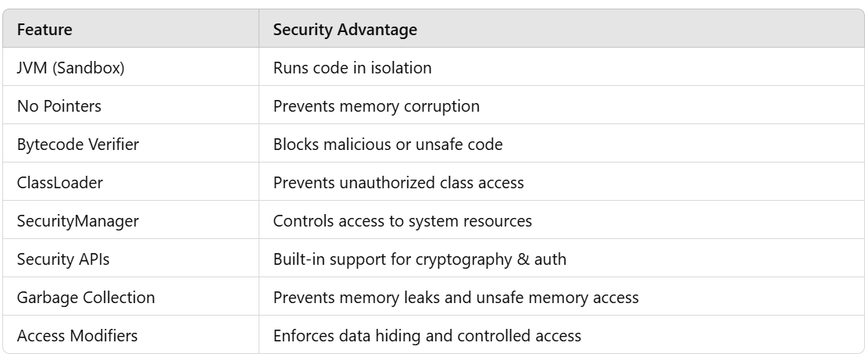Click the Security Advantage column header
The image size is (868, 357).
coord(561,28)
